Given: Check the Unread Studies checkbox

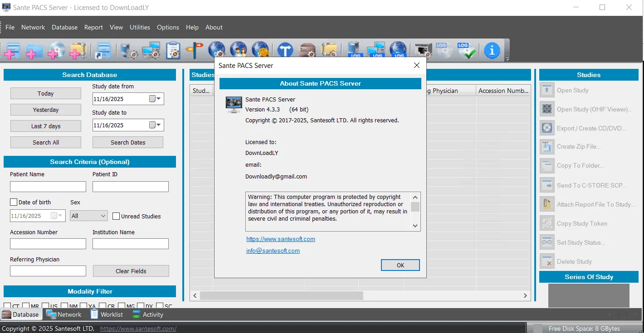Looking at the screenshot, I should [x=116, y=217].
